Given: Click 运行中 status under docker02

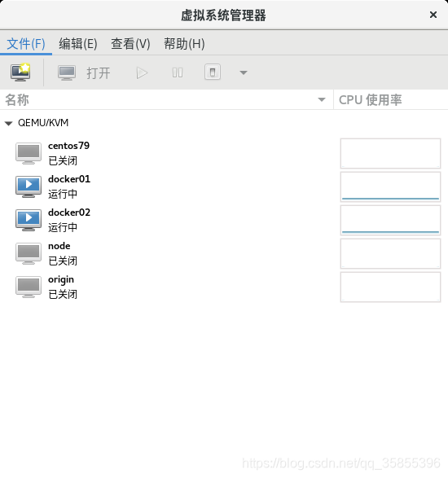Looking at the screenshot, I should pyautogui.click(x=63, y=227).
